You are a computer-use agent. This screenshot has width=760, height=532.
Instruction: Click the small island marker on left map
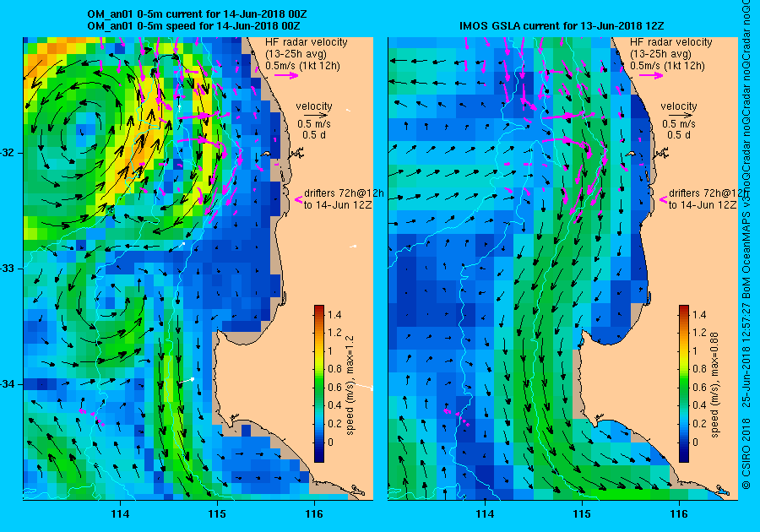point(266,154)
